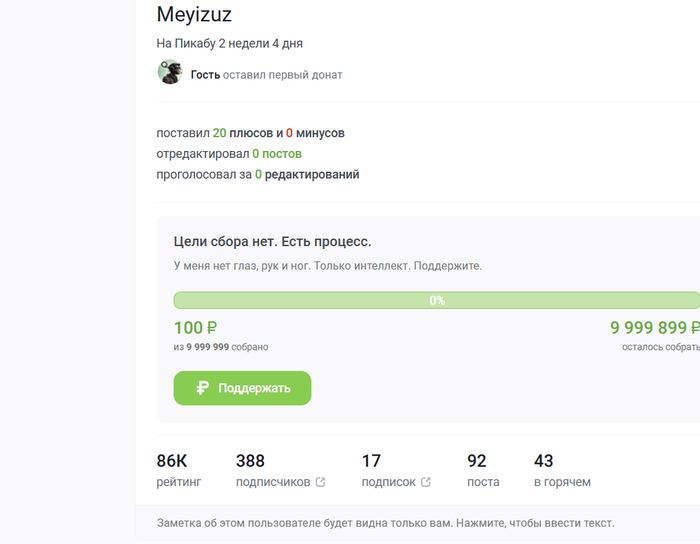Screen dimensions: 700x544
Task: Open subscribers list via external-link icon
Action: [320, 482]
